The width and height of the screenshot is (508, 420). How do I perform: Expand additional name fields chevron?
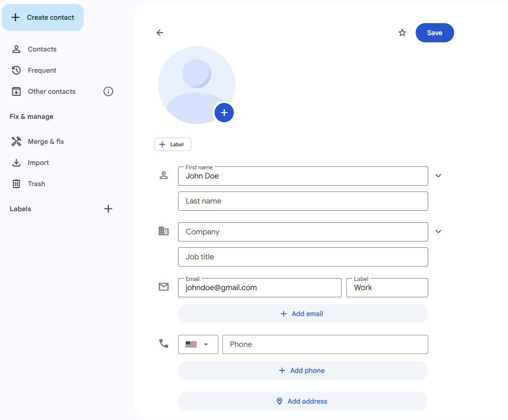tap(438, 176)
